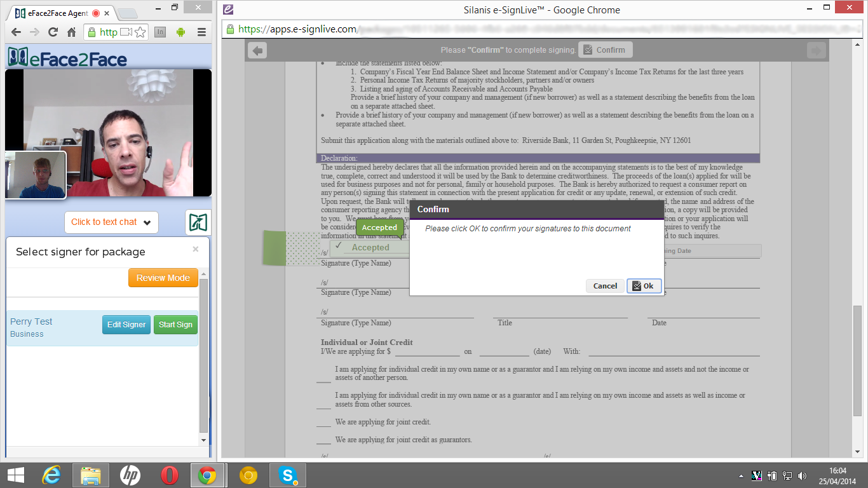
Task: Reload the eFace2Face Agent page
Action: 53,32
